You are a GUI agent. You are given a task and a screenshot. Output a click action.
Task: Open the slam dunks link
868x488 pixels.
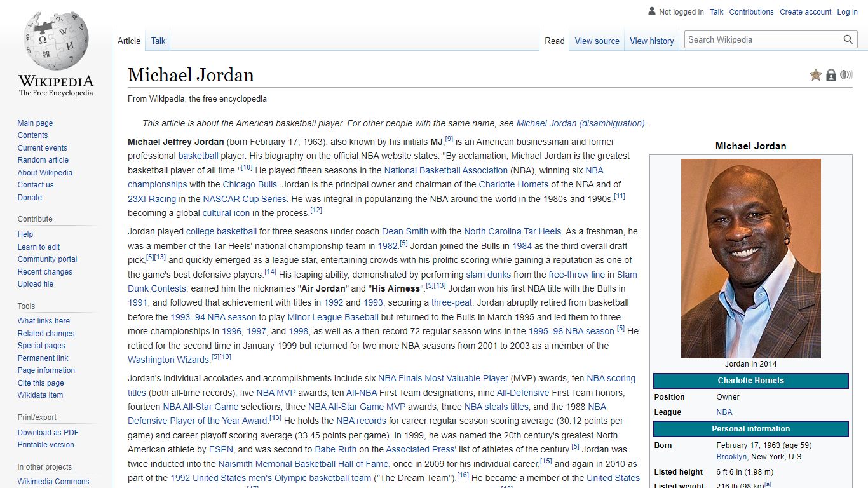(x=489, y=274)
